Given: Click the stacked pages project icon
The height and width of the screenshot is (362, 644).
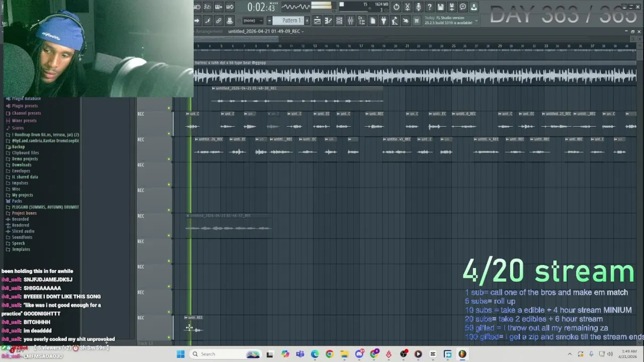Looking at the screenshot, I should (373, 21).
